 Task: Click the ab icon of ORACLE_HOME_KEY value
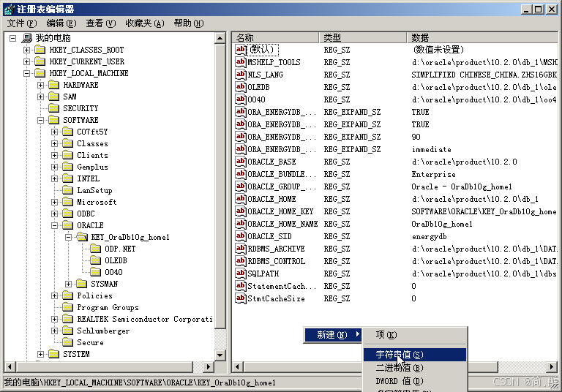[241, 211]
